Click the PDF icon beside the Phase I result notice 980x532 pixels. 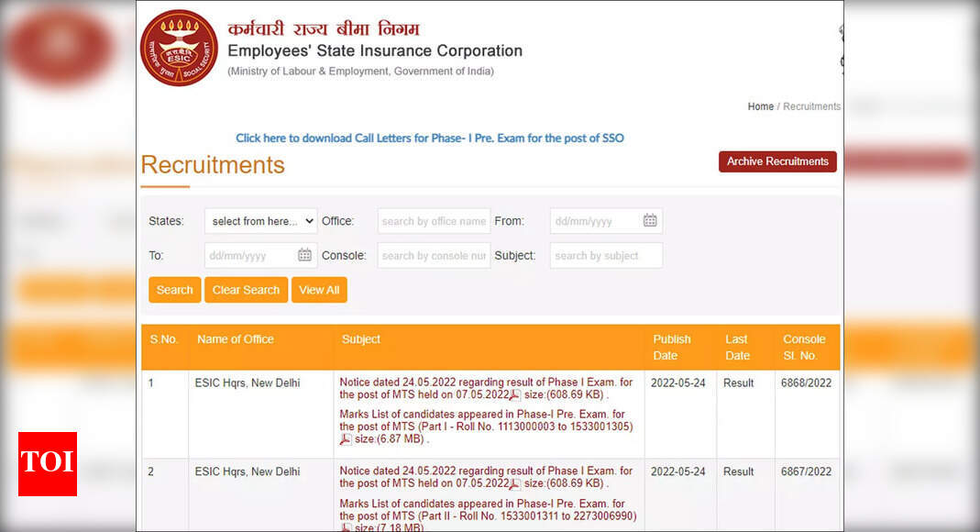tap(514, 394)
